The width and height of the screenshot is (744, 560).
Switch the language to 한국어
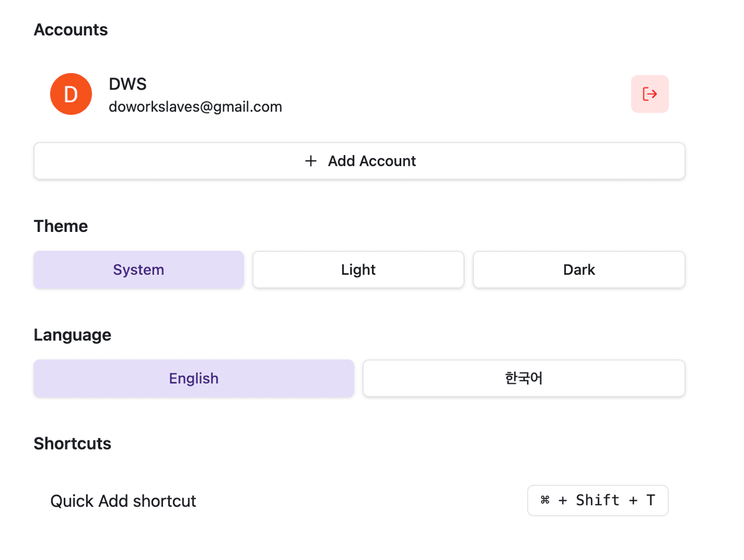pyautogui.click(x=523, y=378)
